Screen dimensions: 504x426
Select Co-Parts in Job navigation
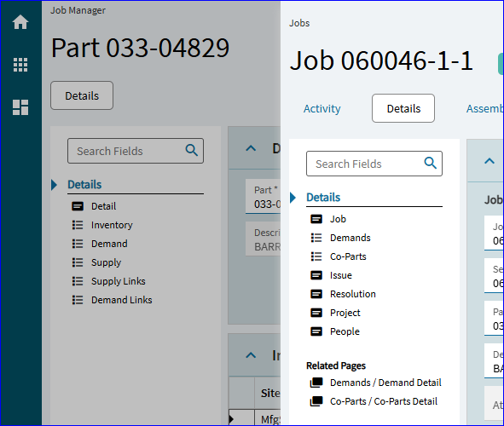348,256
